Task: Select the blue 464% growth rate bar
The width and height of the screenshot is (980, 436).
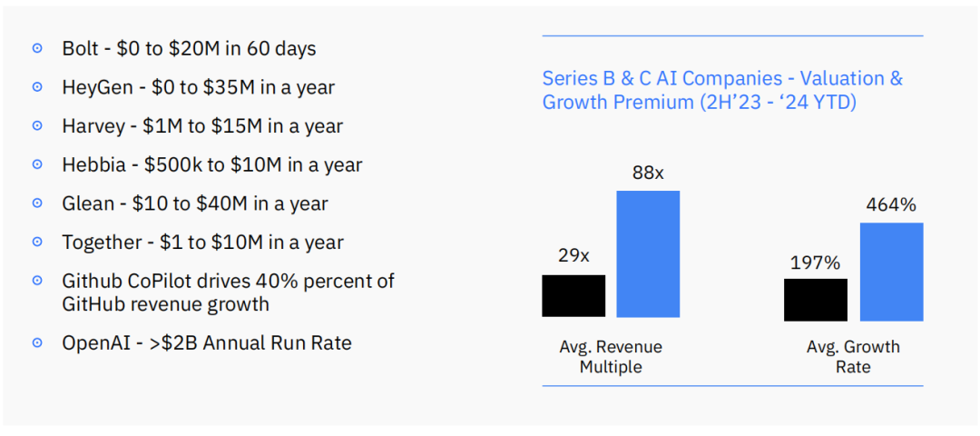Action: tap(891, 272)
